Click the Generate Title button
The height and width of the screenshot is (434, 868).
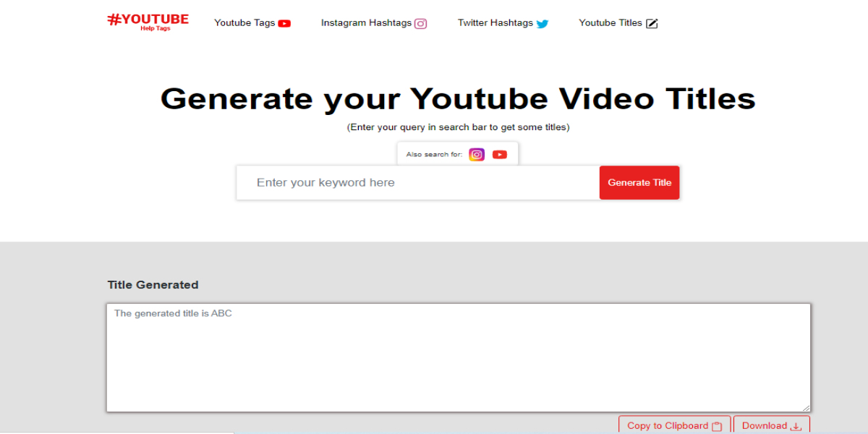639,182
